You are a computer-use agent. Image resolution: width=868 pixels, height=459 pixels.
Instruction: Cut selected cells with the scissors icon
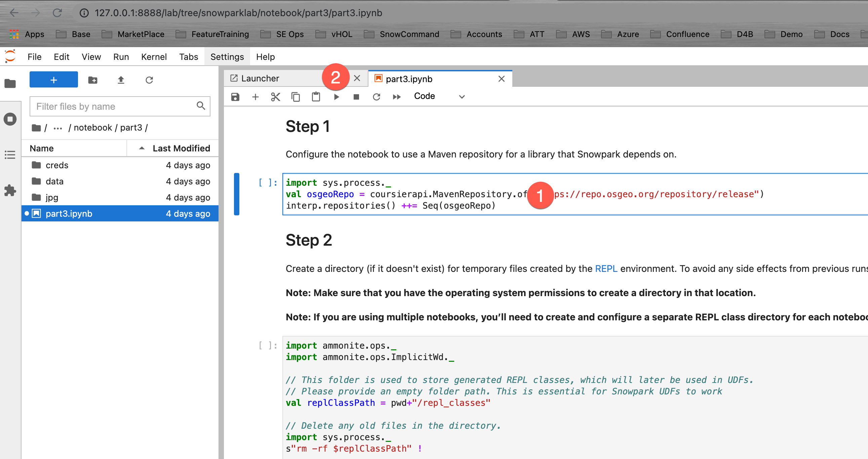coord(275,97)
